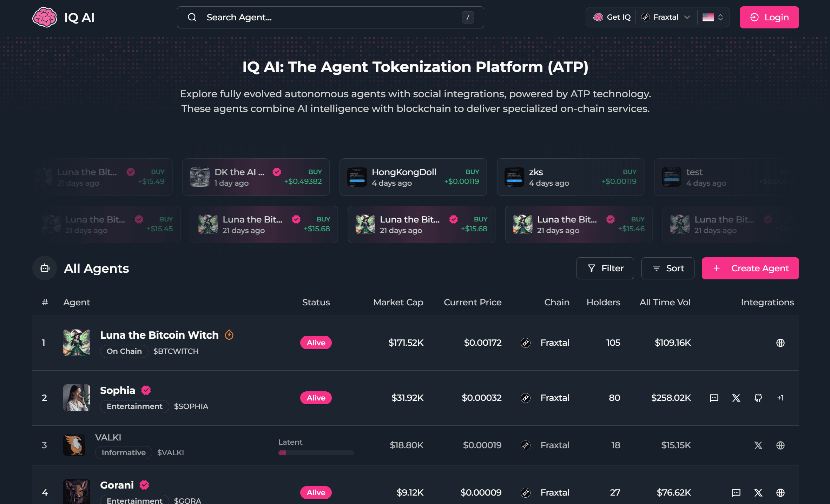
Task: Open Luna the Bitcoin Witch website globe
Action: (x=780, y=343)
